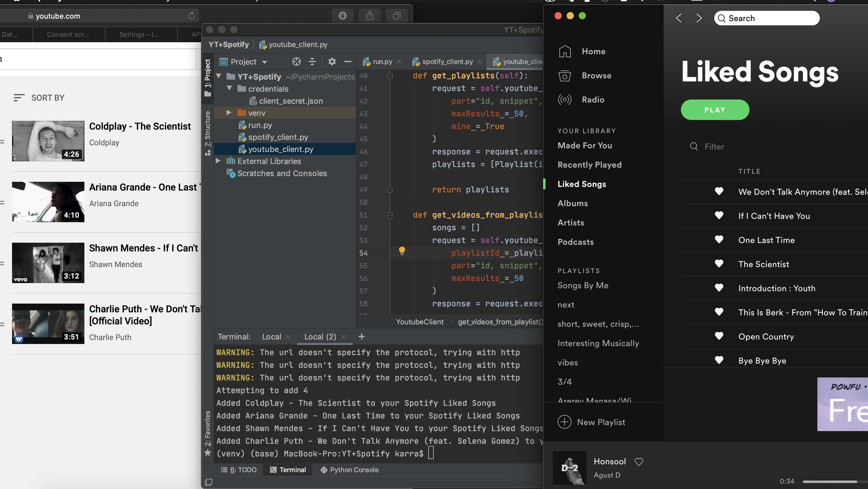This screenshot has width=868, height=489.
Task: Click the Safari downloads icon
Action: click(x=342, y=15)
